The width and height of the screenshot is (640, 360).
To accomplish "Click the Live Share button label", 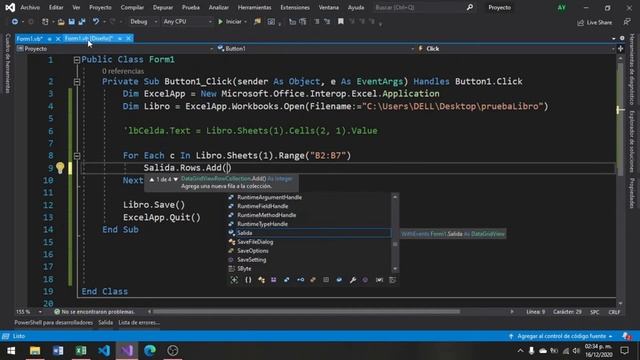I will (x=599, y=22).
